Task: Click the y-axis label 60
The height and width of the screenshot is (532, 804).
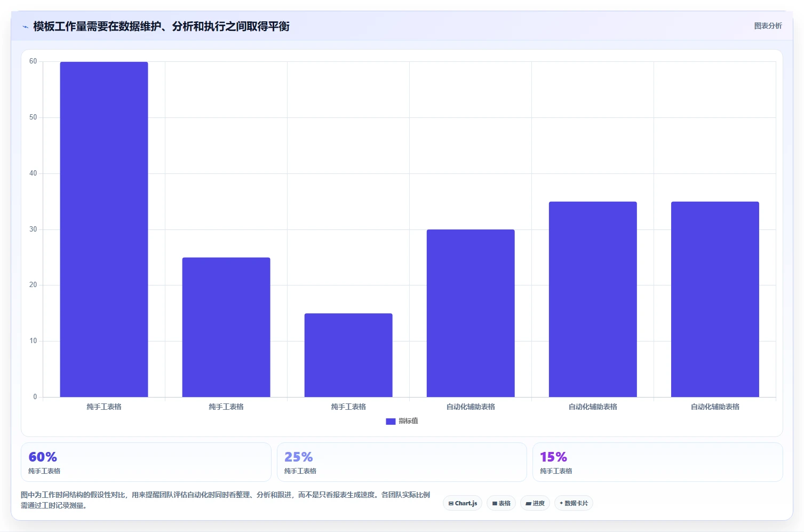Action: 33,61
